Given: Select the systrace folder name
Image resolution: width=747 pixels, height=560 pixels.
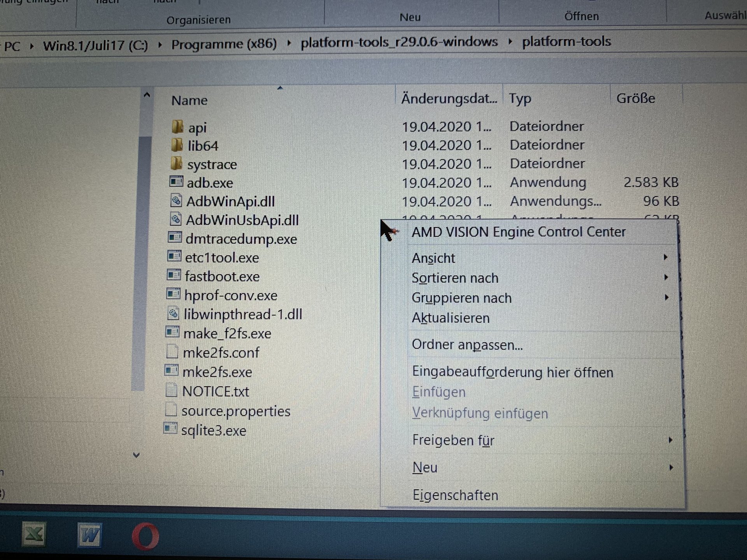Looking at the screenshot, I should [212, 164].
